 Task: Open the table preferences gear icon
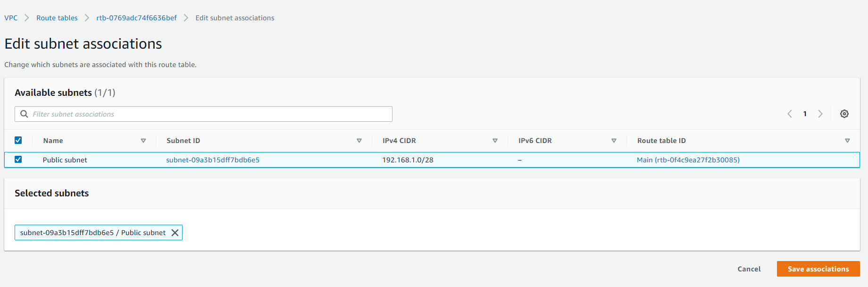pos(844,114)
